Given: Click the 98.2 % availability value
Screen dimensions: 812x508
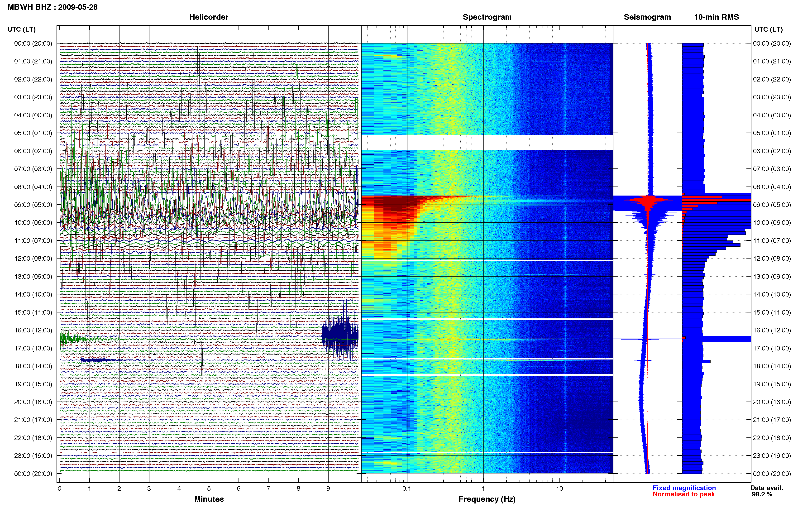Looking at the screenshot, I should (762, 494).
